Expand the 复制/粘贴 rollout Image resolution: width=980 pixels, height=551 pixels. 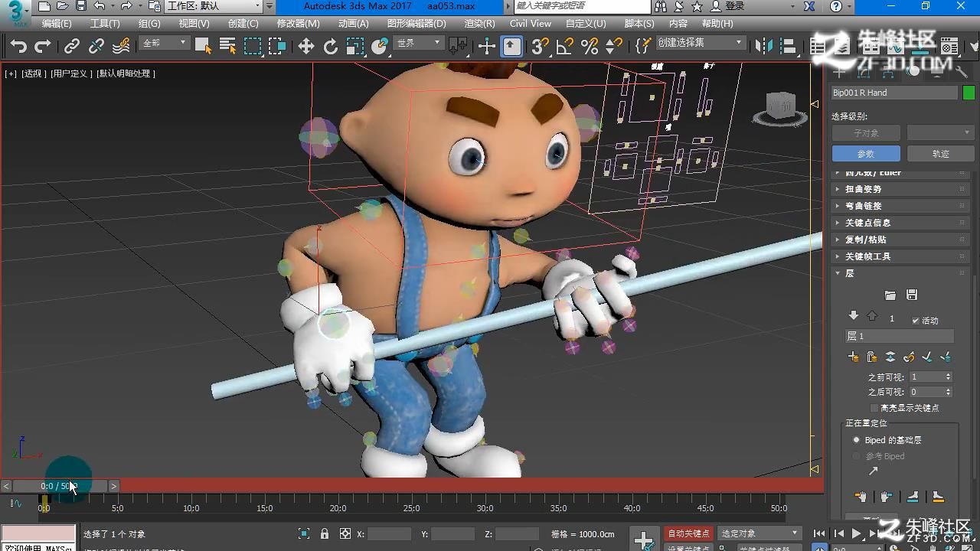[900, 240]
